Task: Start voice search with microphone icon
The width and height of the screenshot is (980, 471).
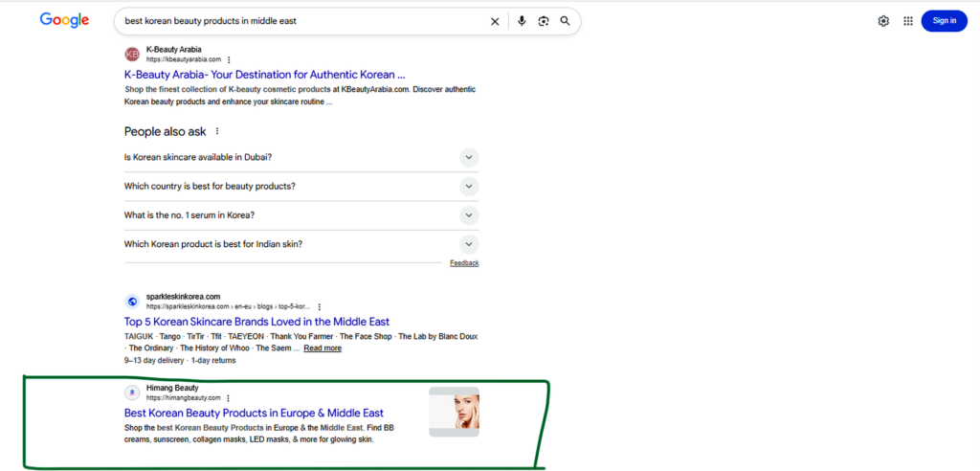Action: coord(522,21)
